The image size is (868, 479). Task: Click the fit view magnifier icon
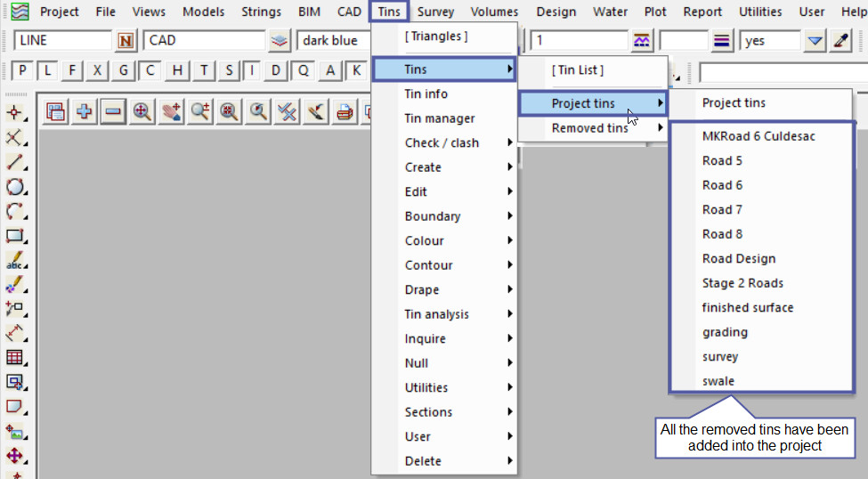[142, 111]
